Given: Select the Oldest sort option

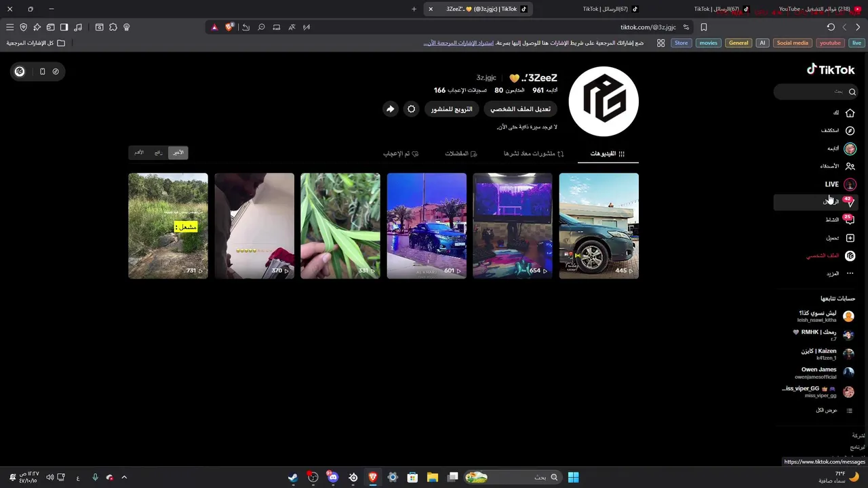Looking at the screenshot, I should click(x=139, y=152).
